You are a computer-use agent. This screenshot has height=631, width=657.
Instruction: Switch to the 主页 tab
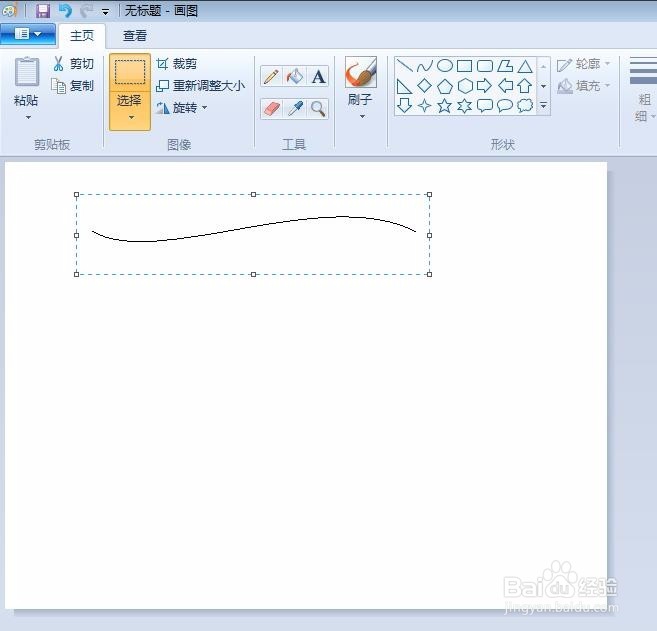point(82,36)
